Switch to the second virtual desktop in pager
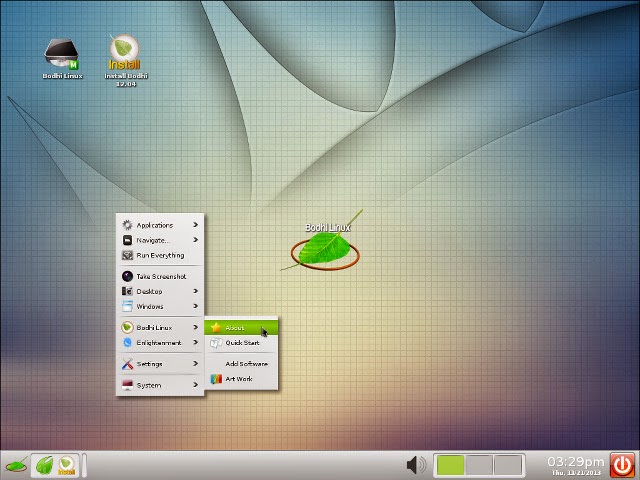 [x=479, y=465]
